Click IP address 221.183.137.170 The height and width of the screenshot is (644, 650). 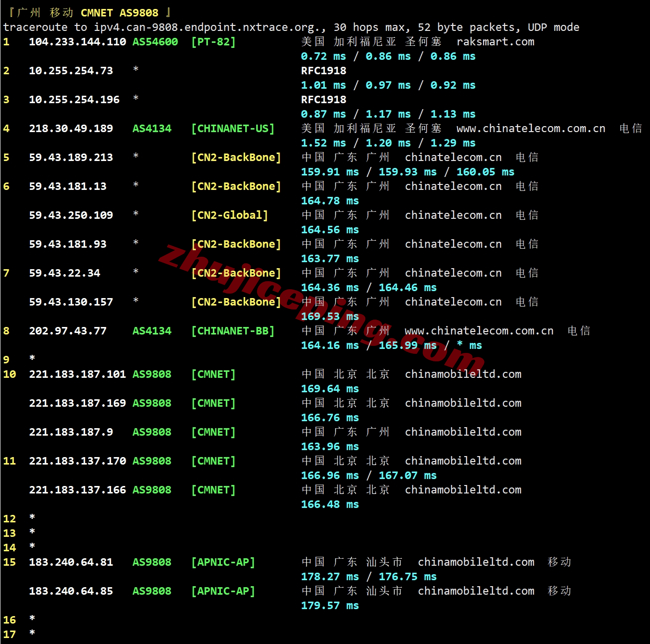pyautogui.click(x=77, y=461)
